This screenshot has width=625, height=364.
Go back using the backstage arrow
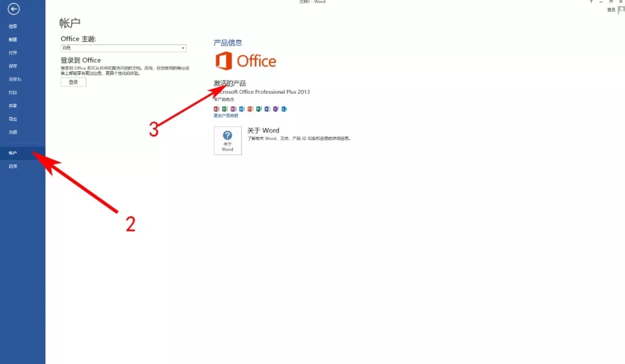(13, 9)
